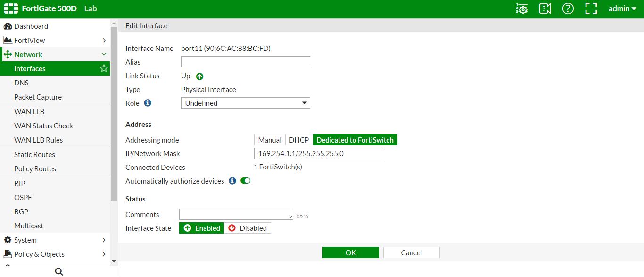Screen dimensions: 644x277
Task: Click the Comments text area
Action: click(236, 214)
